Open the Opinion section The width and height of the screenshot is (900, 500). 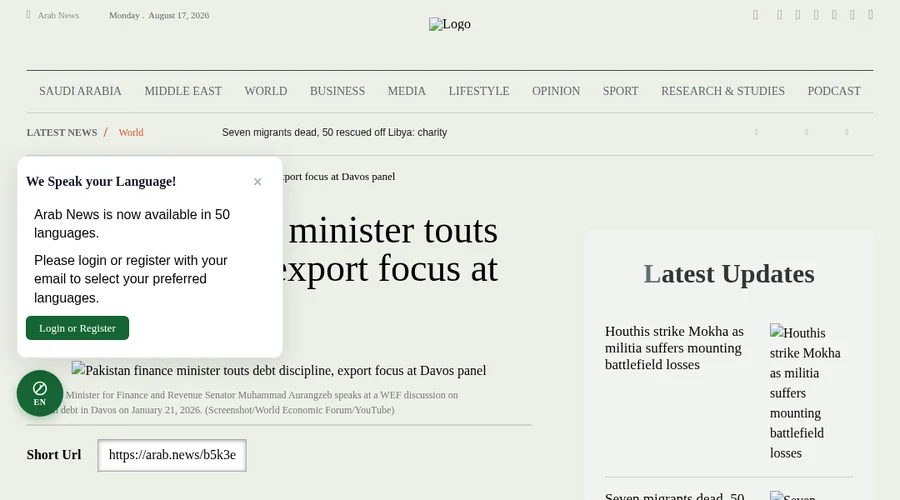[x=556, y=91]
